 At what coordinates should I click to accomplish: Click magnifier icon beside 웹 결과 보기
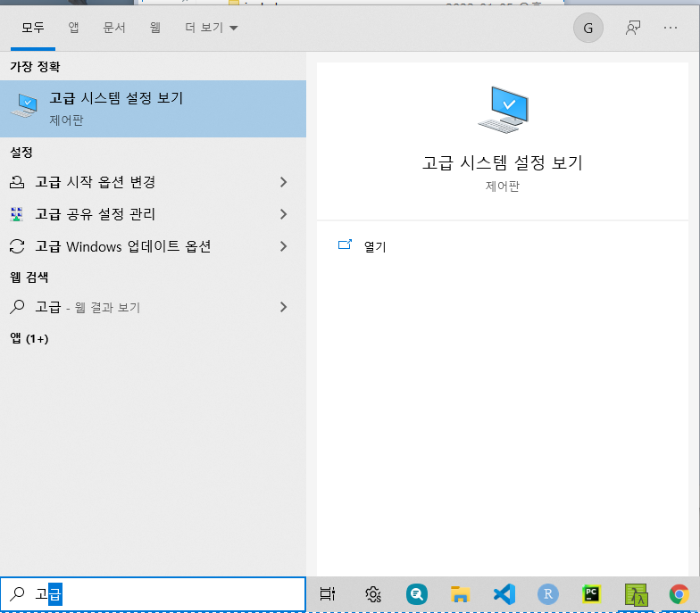[x=17, y=307]
